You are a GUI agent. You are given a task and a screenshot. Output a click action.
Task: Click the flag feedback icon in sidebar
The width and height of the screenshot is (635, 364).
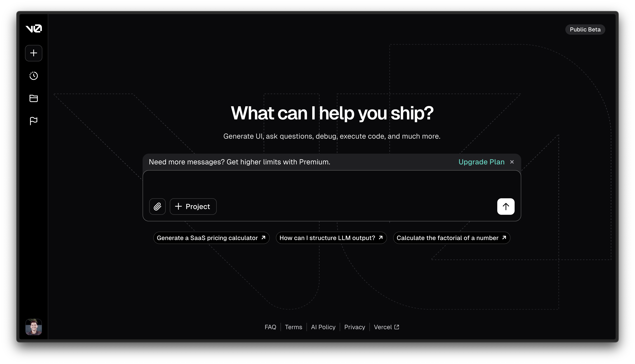pyautogui.click(x=34, y=121)
